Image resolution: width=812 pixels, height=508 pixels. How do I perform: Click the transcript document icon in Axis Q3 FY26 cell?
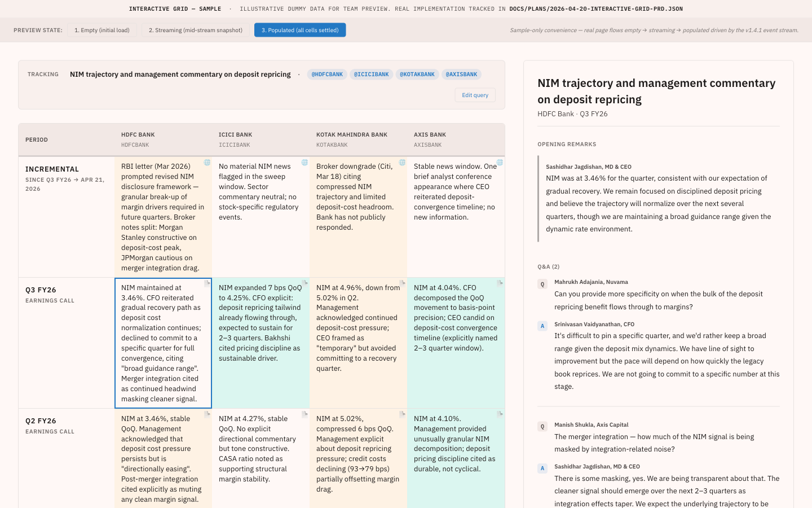coord(500,283)
